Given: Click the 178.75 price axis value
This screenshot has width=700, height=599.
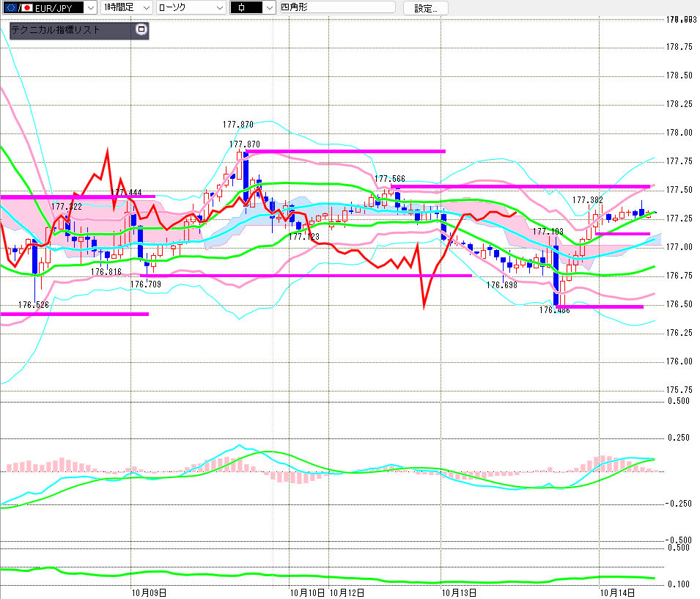Looking at the screenshot, I should pyautogui.click(x=679, y=47).
